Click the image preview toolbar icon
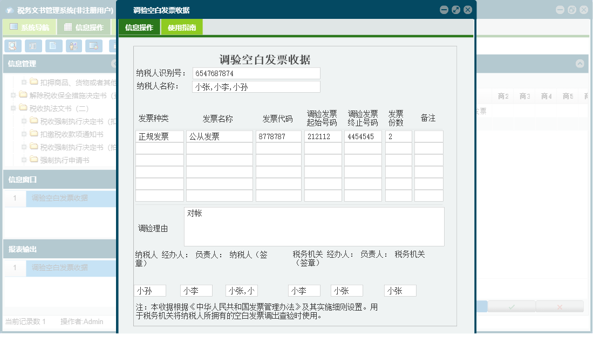Image resolution: width=593 pixels, height=364 pixels. pos(94,46)
